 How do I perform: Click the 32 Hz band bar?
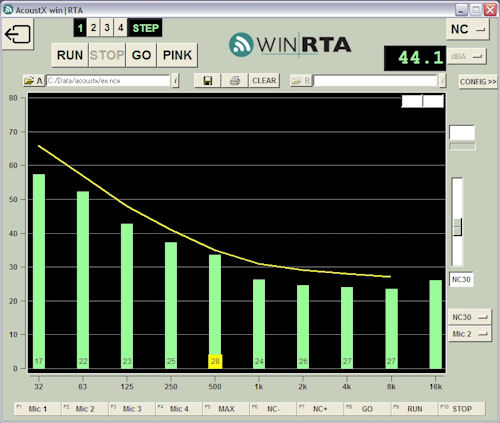39,271
